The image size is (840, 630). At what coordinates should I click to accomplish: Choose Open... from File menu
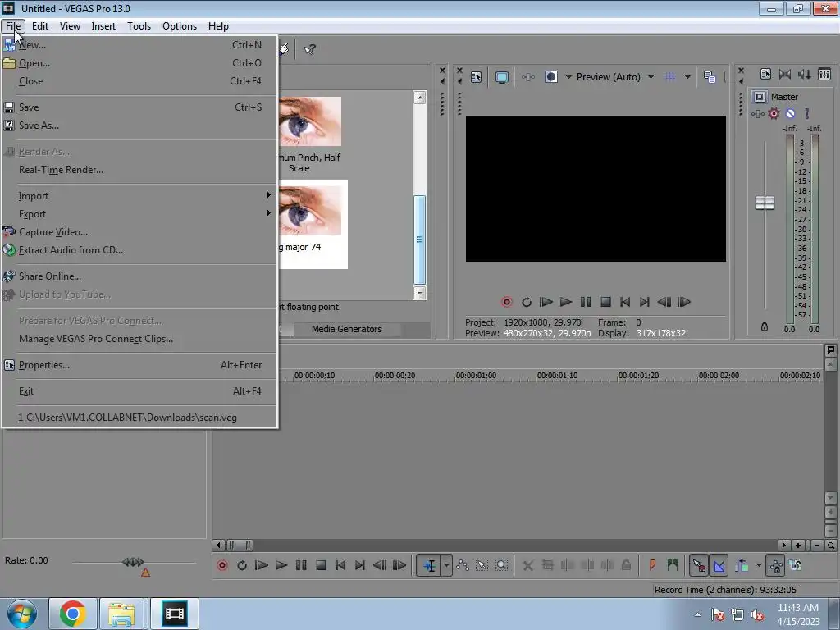click(x=139, y=63)
